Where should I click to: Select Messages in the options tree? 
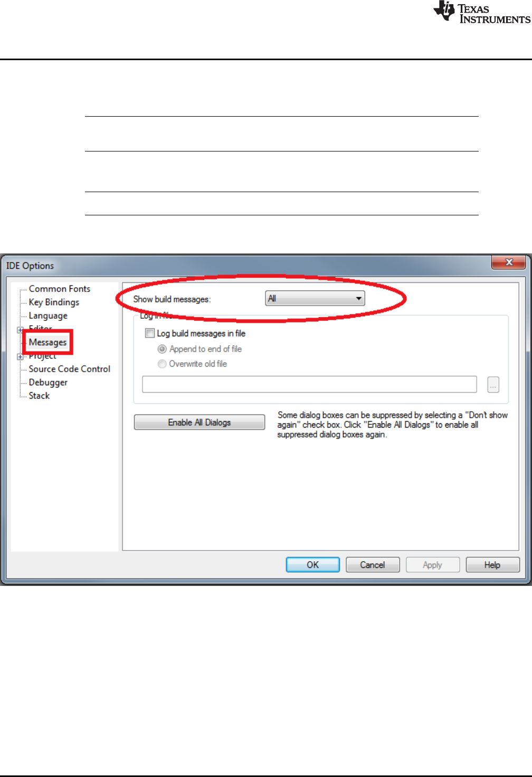48,342
